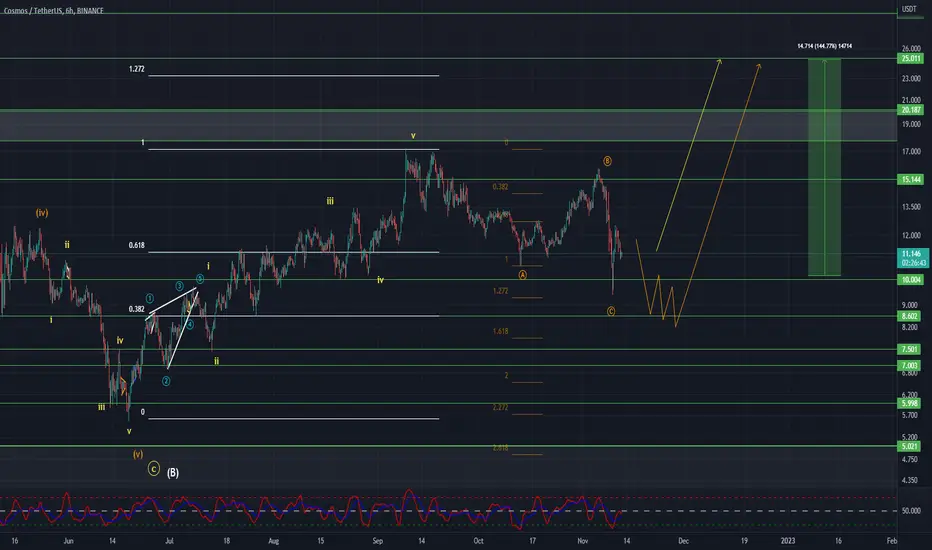Click the Nov date on time axis
The image size is (932, 550).
click(582, 541)
